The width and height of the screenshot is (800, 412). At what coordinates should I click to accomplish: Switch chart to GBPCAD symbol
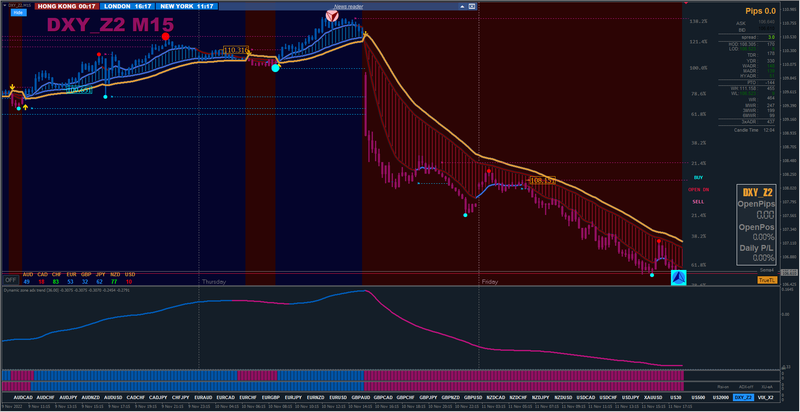[383, 397]
